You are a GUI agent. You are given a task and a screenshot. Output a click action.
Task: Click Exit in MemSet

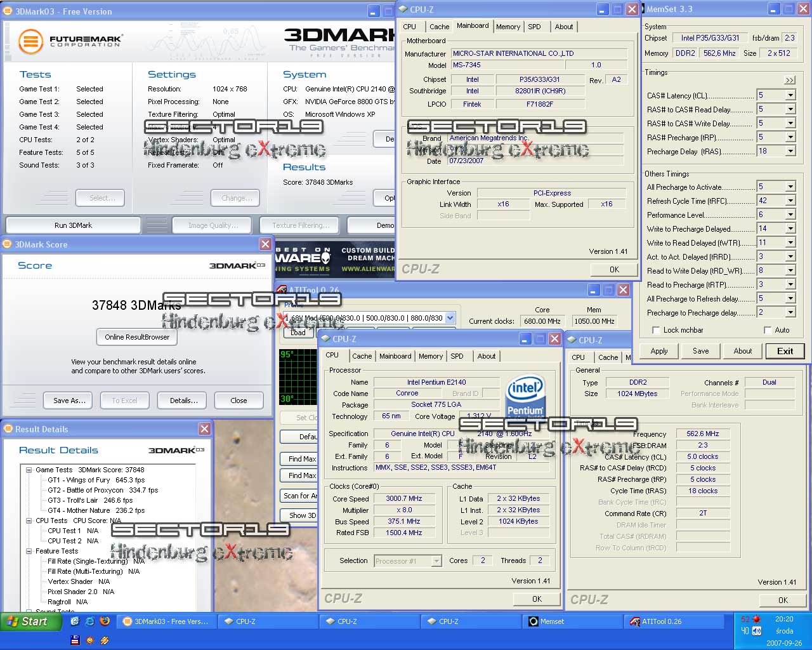click(785, 351)
